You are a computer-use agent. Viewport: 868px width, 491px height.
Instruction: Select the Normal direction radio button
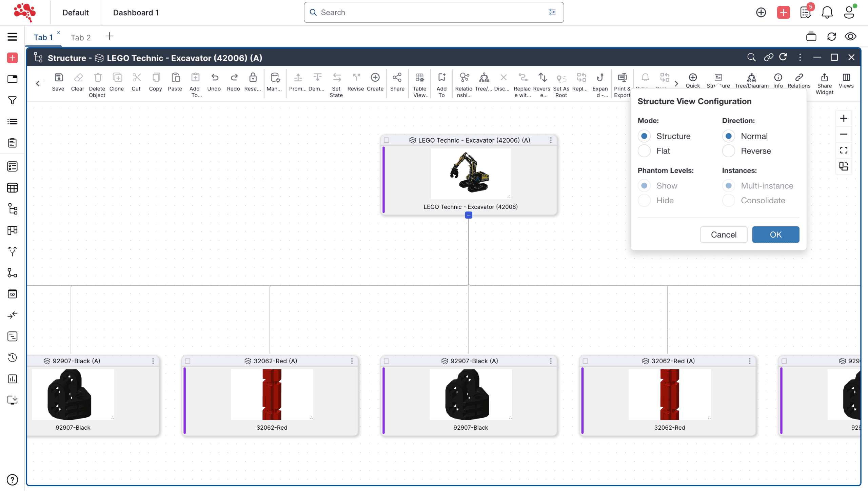click(x=729, y=136)
